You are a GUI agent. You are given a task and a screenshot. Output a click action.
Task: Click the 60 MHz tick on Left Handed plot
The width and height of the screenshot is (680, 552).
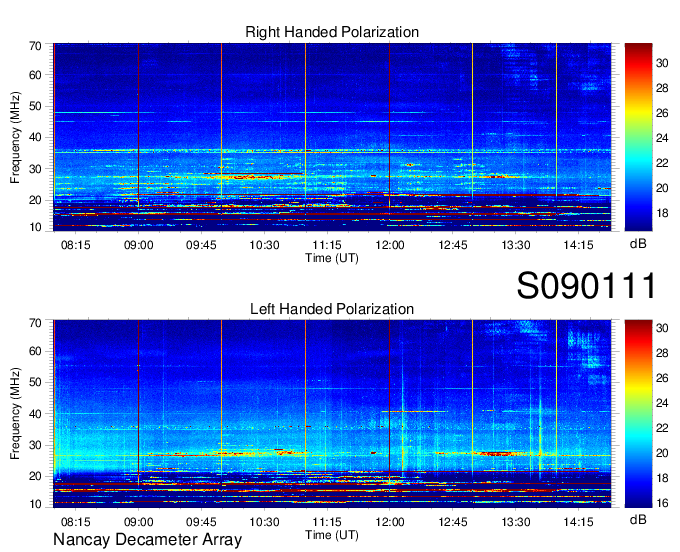click(x=35, y=351)
